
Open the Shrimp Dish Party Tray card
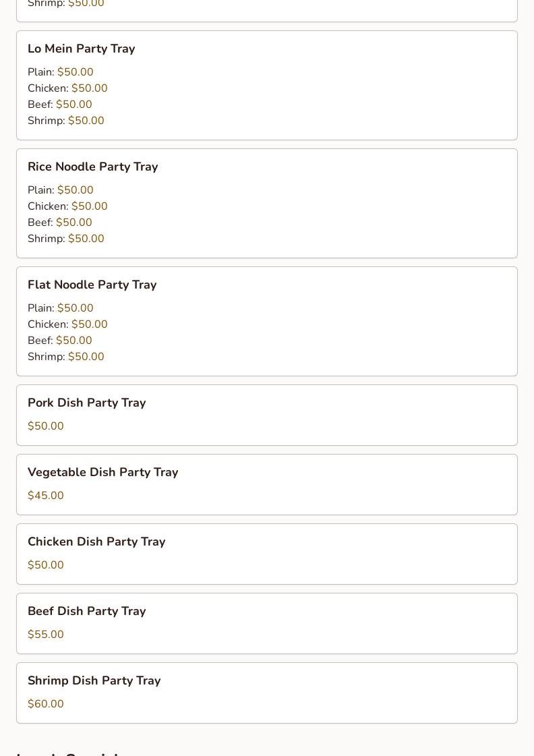click(x=267, y=693)
